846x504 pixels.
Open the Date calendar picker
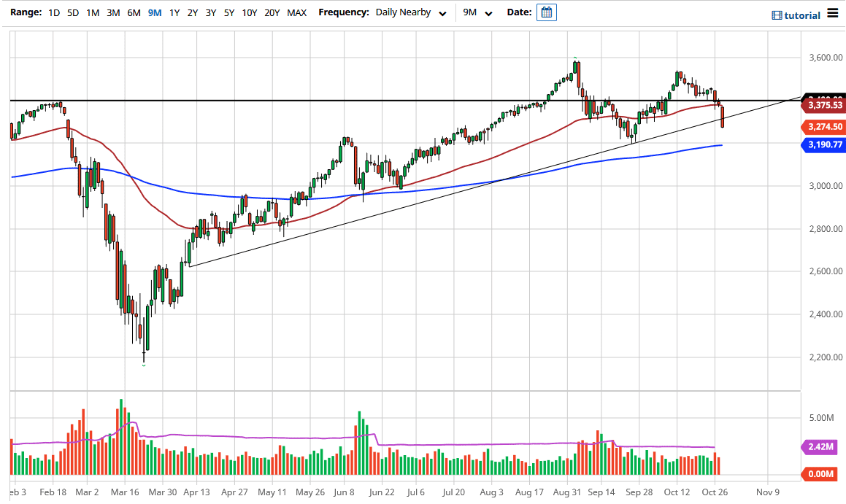547,12
